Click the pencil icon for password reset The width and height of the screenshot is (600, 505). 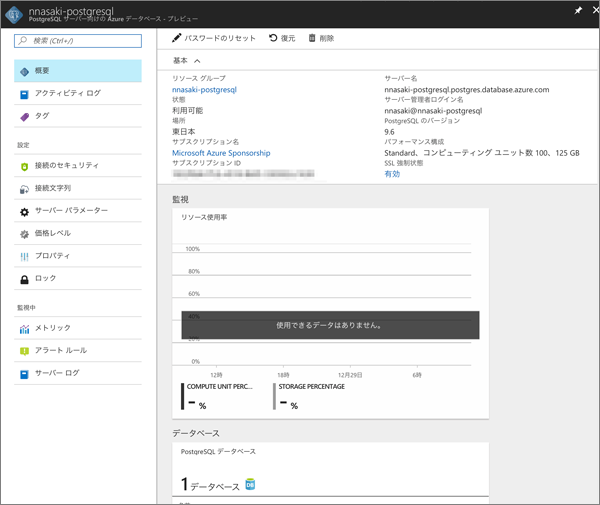click(x=176, y=38)
